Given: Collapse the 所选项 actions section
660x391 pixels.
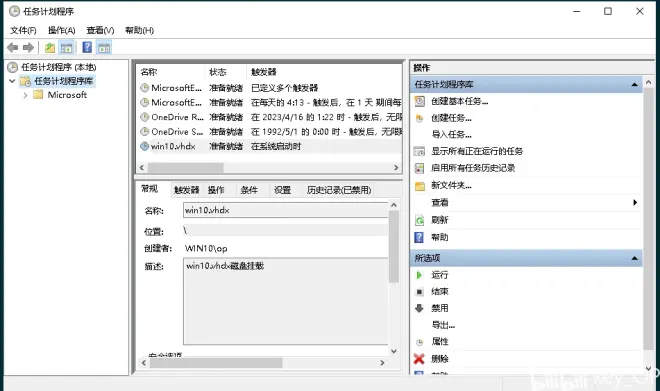Looking at the screenshot, I should tap(635, 258).
